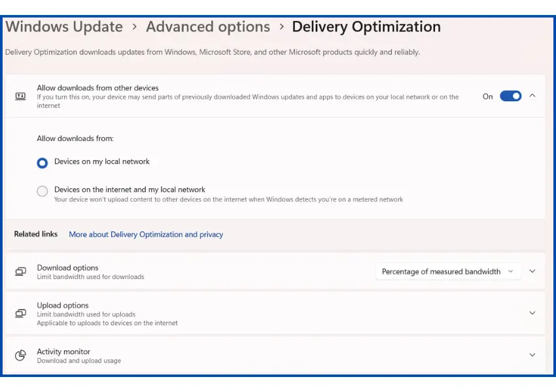Image resolution: width=556 pixels, height=392 pixels.
Task: Select Devices on my local network radio button
Action: (43, 163)
